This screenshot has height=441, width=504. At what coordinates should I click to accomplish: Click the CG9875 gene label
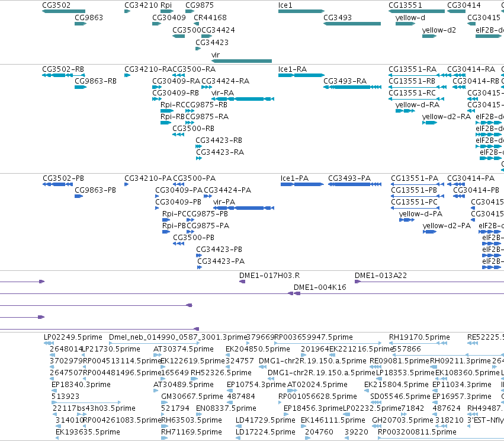(200, 5)
